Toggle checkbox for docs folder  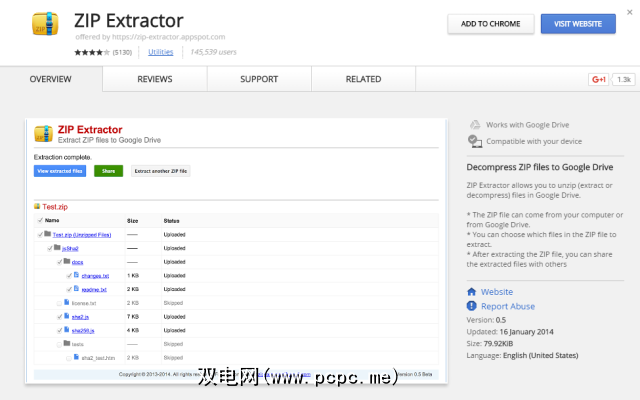click(x=60, y=262)
